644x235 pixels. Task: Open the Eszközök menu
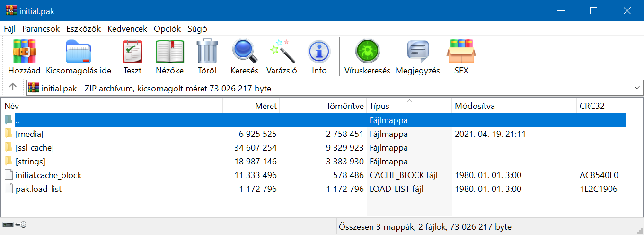pos(83,29)
